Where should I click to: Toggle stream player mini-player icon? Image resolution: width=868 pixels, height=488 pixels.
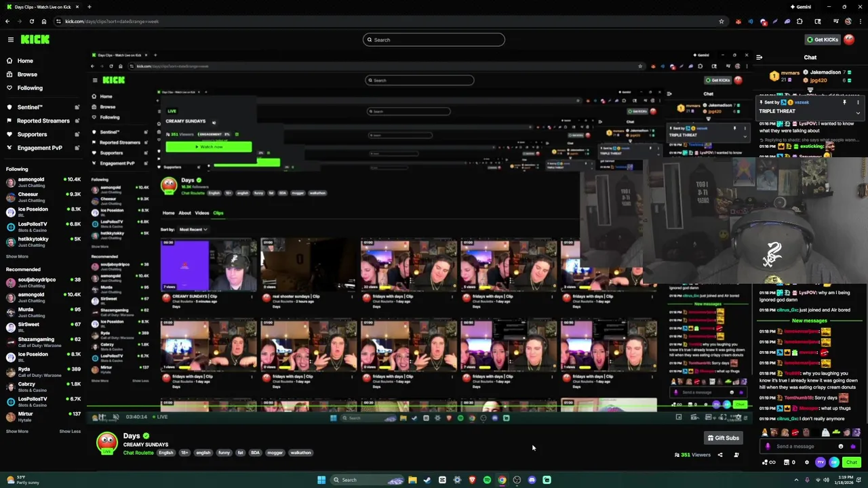679,417
